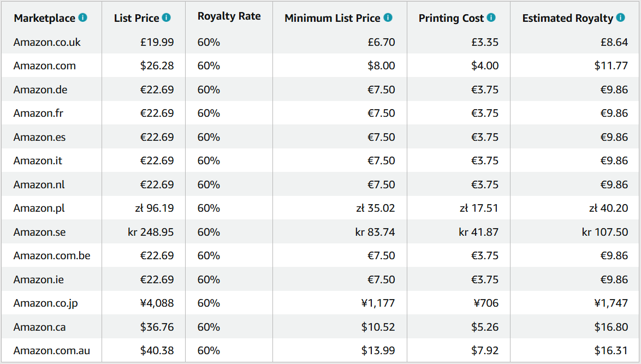This screenshot has height=364, width=641.
Task: Select the Amazon.co.uk list price £19.99
Action: (x=157, y=42)
